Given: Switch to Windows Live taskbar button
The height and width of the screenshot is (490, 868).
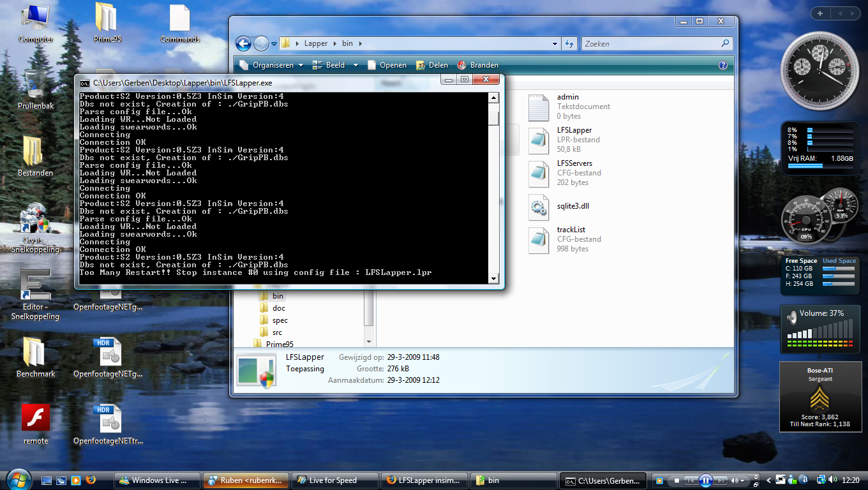Looking at the screenshot, I should (157, 480).
